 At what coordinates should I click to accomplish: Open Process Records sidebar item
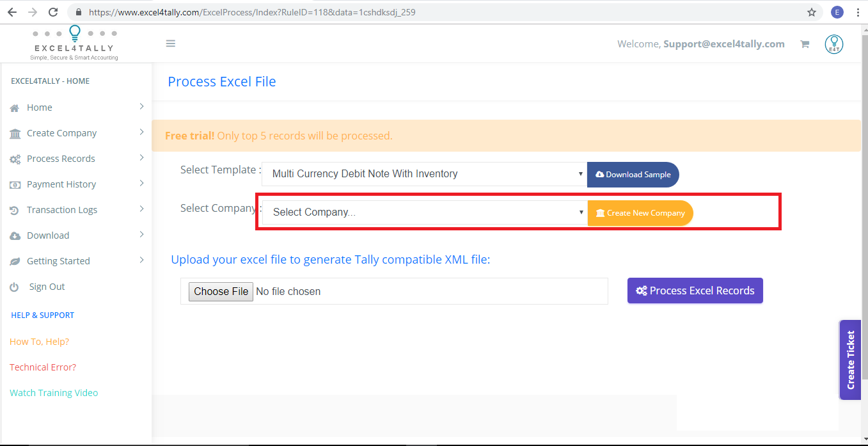coord(61,159)
